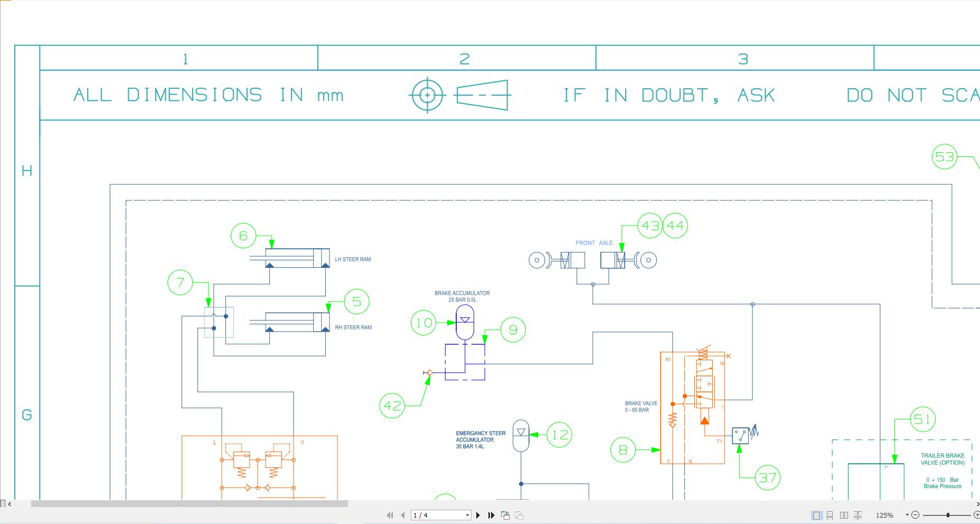Click the panel toggle at bottom-left corner
Viewport: 980px width, 524px height.
(3, 503)
